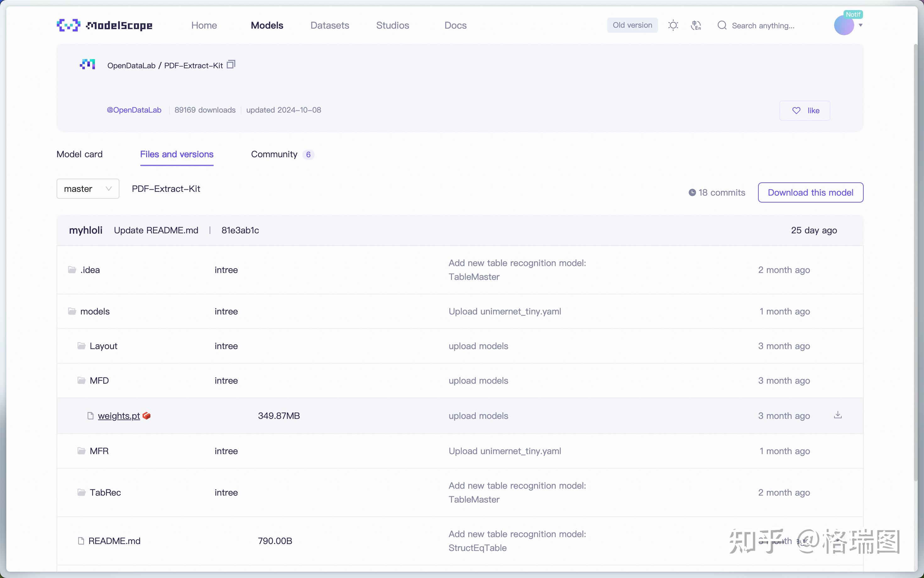Expand the models folder
The width and height of the screenshot is (924, 578).
[x=95, y=312]
